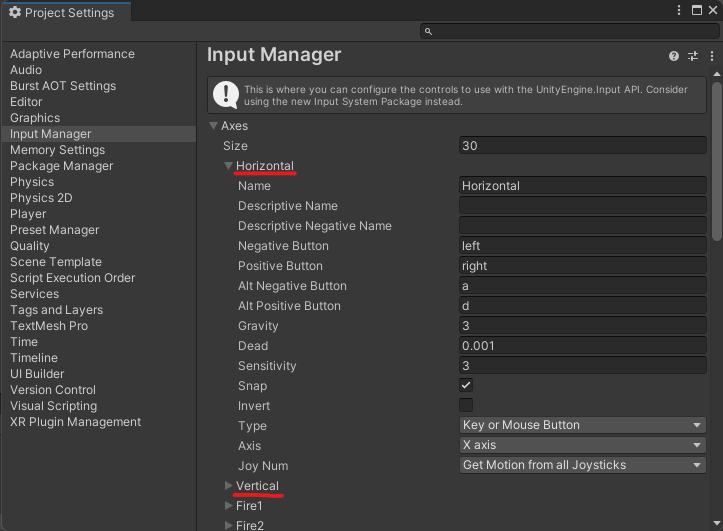Viewport: 723px width, 531px height.
Task: Open Input Manager three-dot options menu
Action: click(712, 56)
